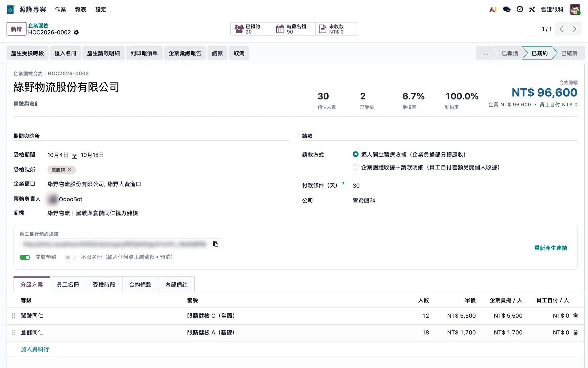The image size is (588, 368).
Task: Open the 未收款 NT$ 0 stat button
Action: pos(337,29)
